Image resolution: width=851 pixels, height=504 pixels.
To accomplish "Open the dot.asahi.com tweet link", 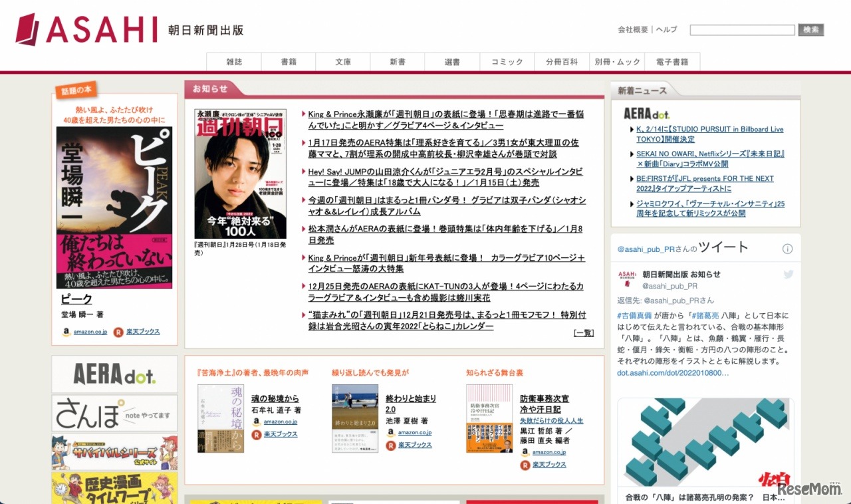I will tap(673, 373).
